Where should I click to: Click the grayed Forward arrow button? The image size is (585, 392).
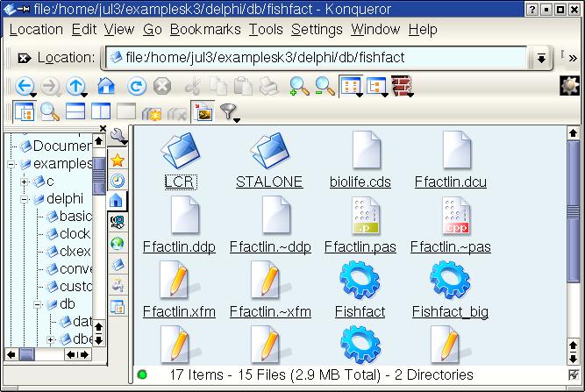50,86
